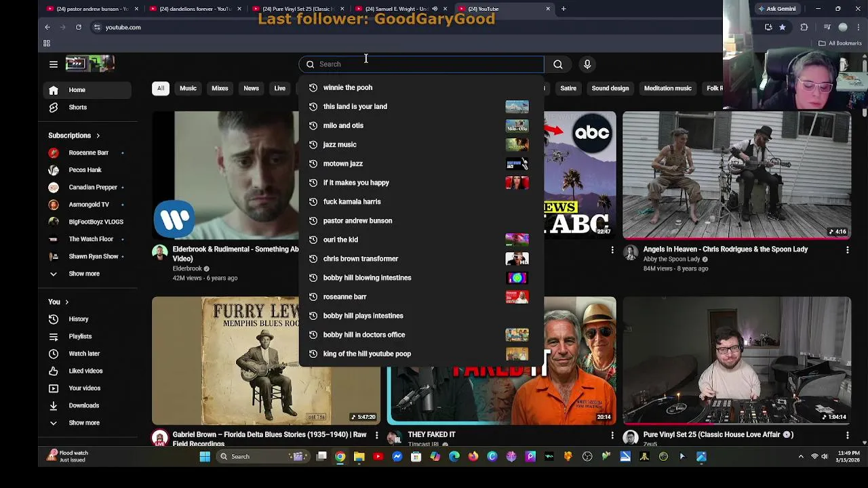
Task: Open Windows Start menu
Action: tap(205, 457)
